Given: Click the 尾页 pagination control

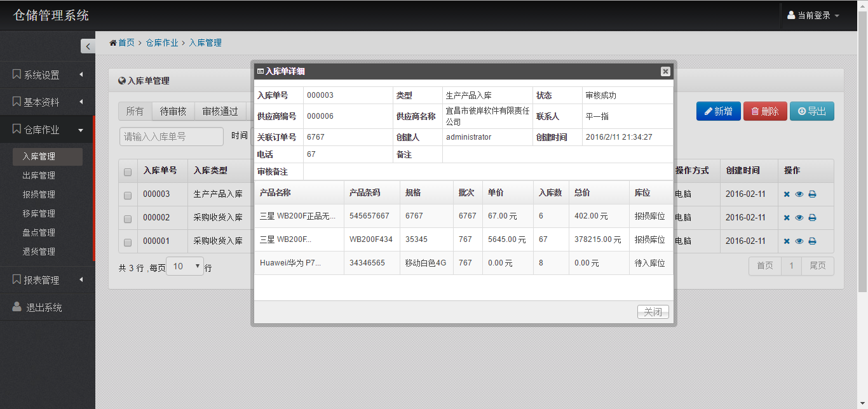Looking at the screenshot, I should (818, 265).
